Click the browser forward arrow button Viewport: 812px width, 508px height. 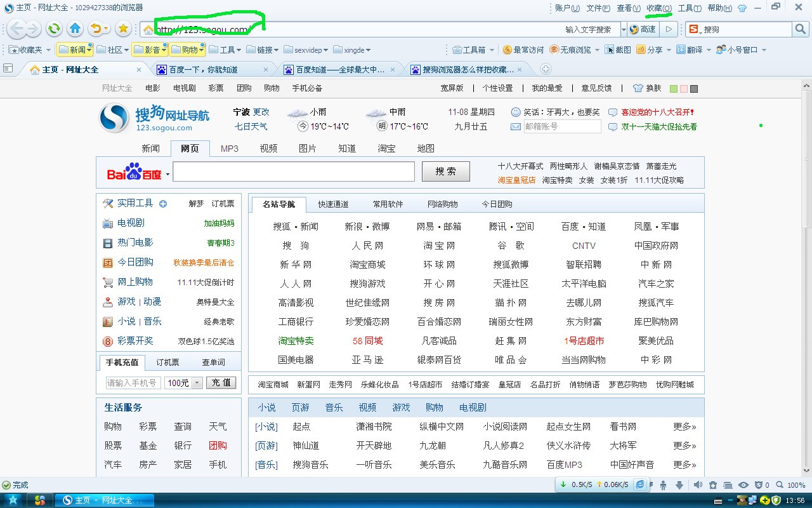(33, 29)
